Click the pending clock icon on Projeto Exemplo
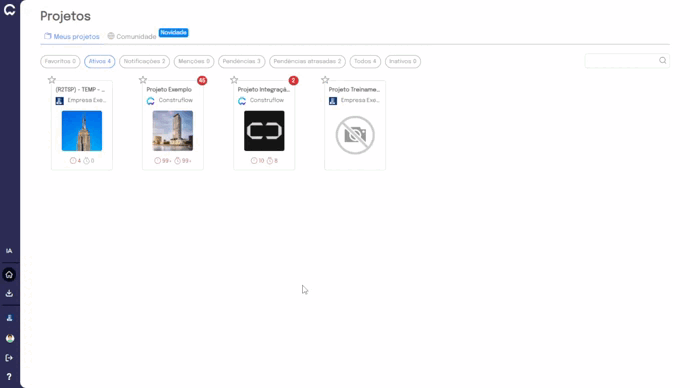 157,161
